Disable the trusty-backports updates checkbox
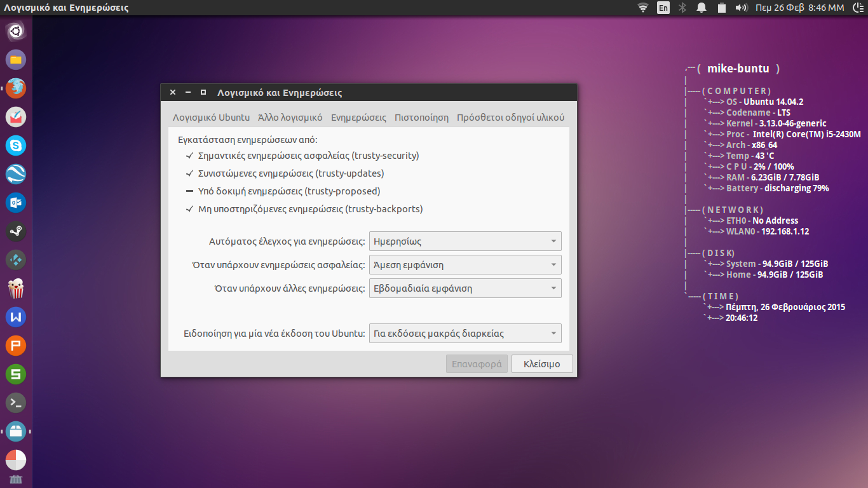The width and height of the screenshot is (868, 488). click(189, 209)
